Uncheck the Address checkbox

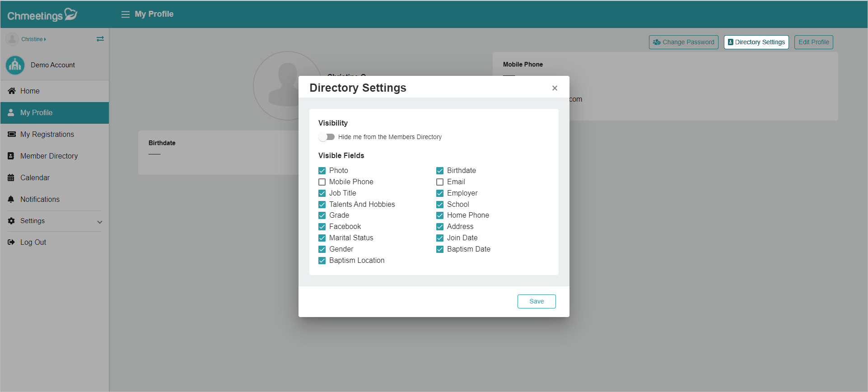440,227
